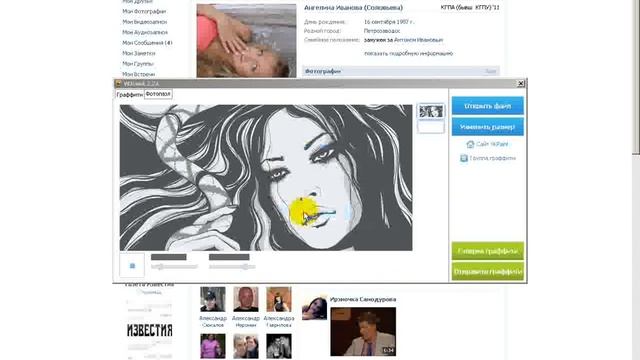Open Мои Встречи in the sidebar

click(x=139, y=74)
